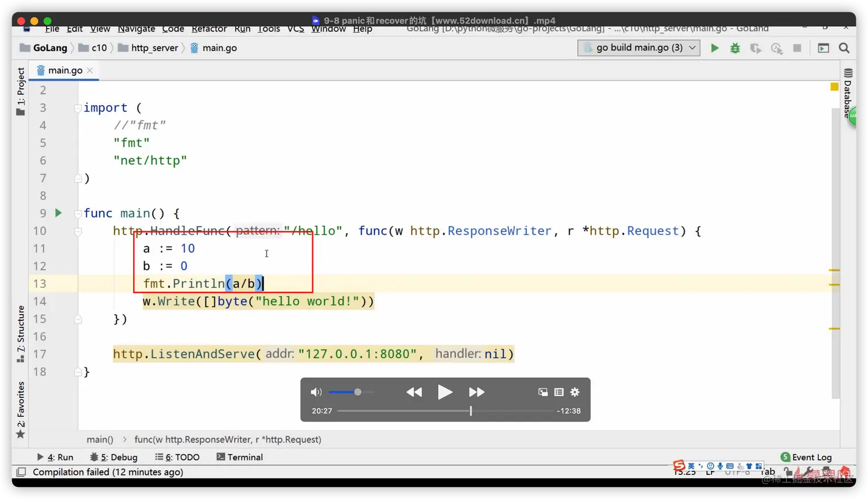
Task: Collapse the func main fold marker on line 9
Action: [x=77, y=214]
